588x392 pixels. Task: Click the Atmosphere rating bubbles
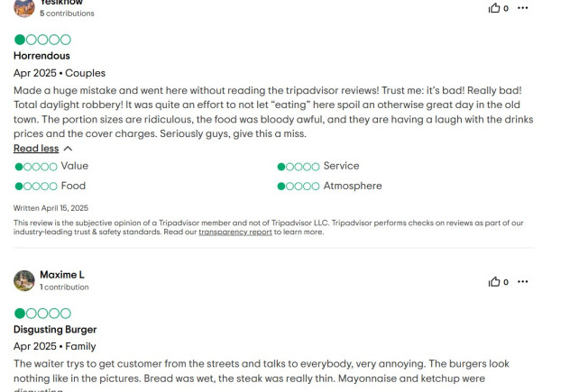tap(299, 187)
